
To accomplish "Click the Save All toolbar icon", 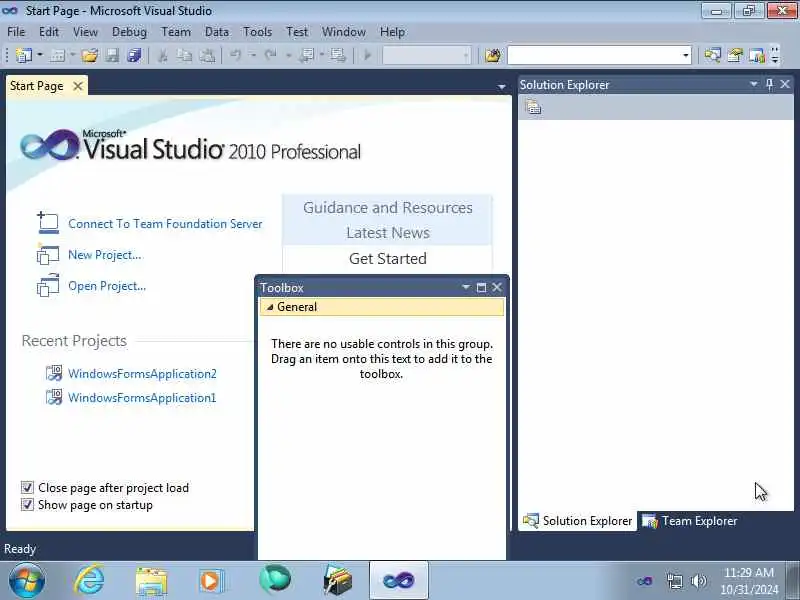I will click(134, 55).
